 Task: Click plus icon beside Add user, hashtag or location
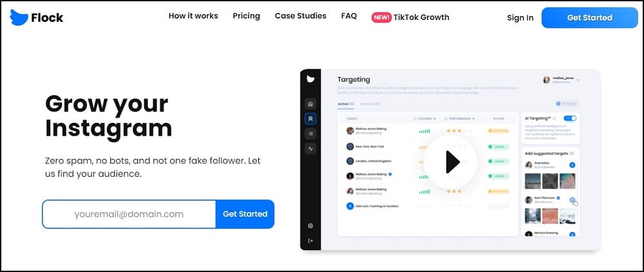(x=350, y=206)
